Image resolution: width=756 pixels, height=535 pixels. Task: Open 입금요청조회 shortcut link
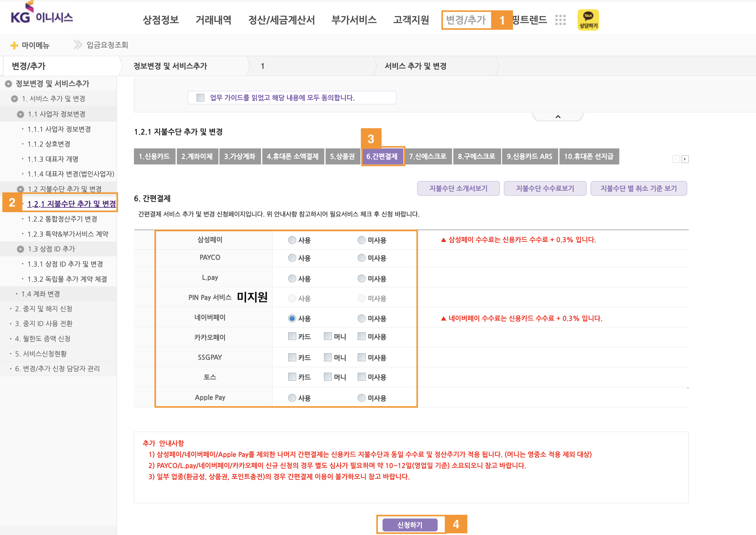pos(107,45)
